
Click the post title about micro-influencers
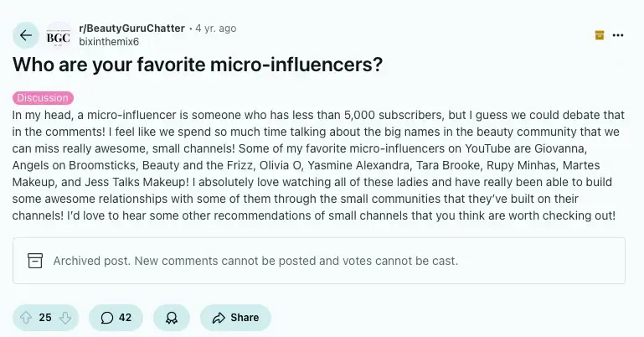coord(198,64)
